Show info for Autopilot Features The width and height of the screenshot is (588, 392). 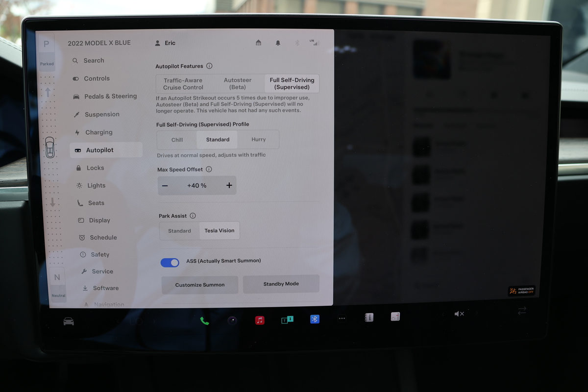209,66
